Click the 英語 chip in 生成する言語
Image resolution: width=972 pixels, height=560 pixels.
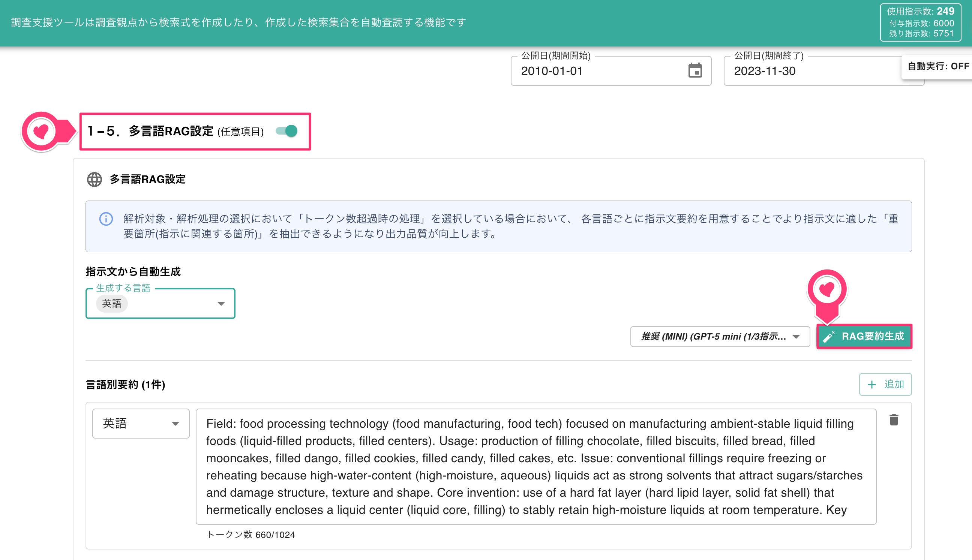[112, 304]
